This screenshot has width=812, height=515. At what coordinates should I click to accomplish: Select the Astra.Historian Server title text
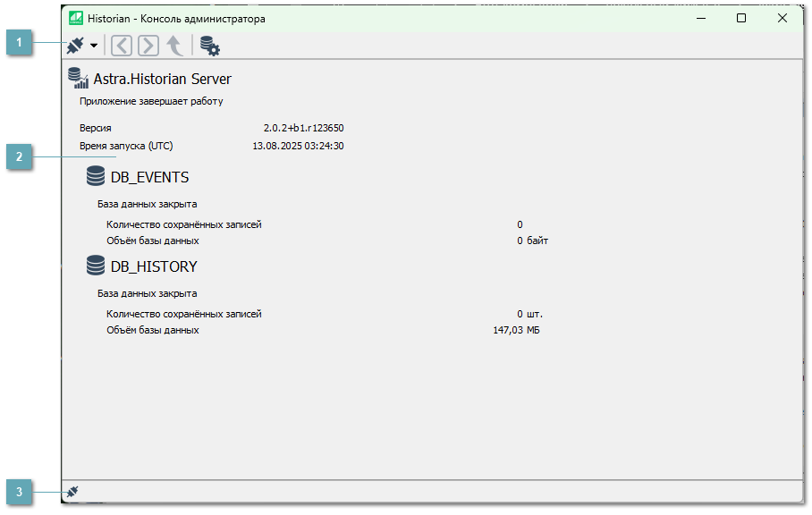[161, 79]
